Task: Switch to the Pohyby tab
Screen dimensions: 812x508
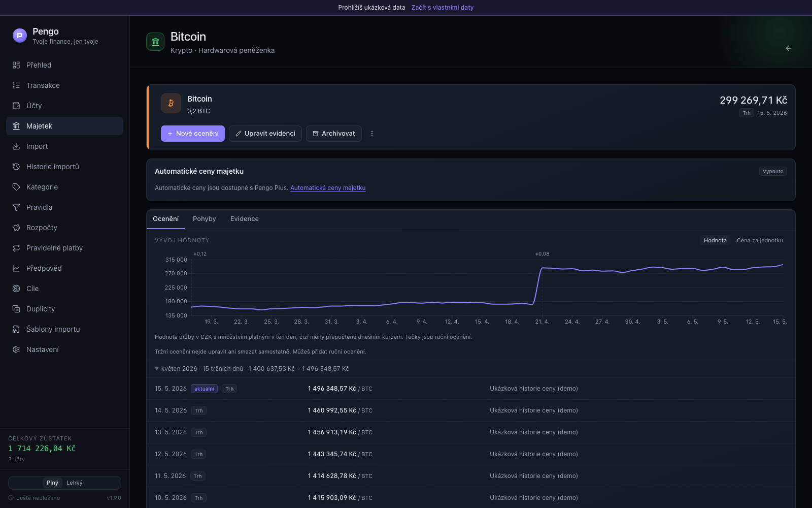Action: coord(205,219)
